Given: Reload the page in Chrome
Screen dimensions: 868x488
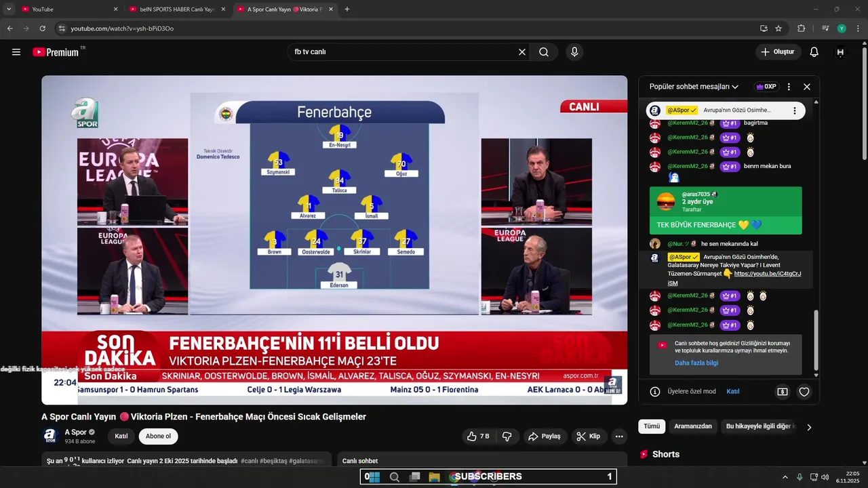Looking at the screenshot, I should 42,28.
